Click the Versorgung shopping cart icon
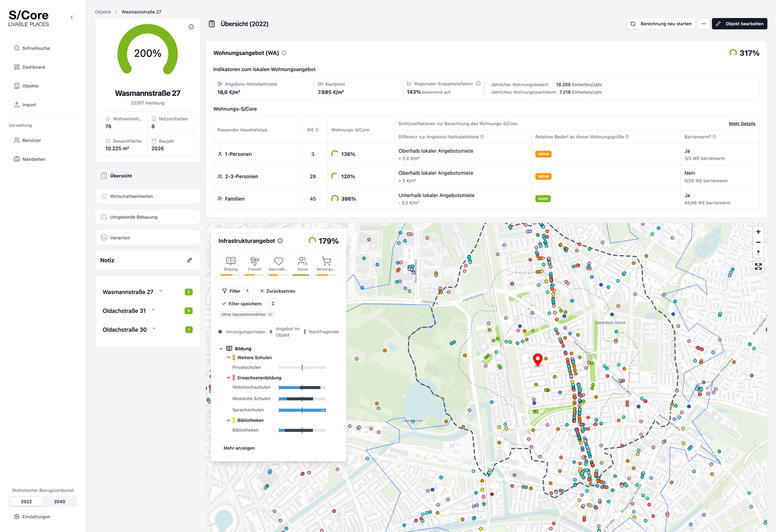This screenshot has width=776, height=532. pyautogui.click(x=326, y=262)
